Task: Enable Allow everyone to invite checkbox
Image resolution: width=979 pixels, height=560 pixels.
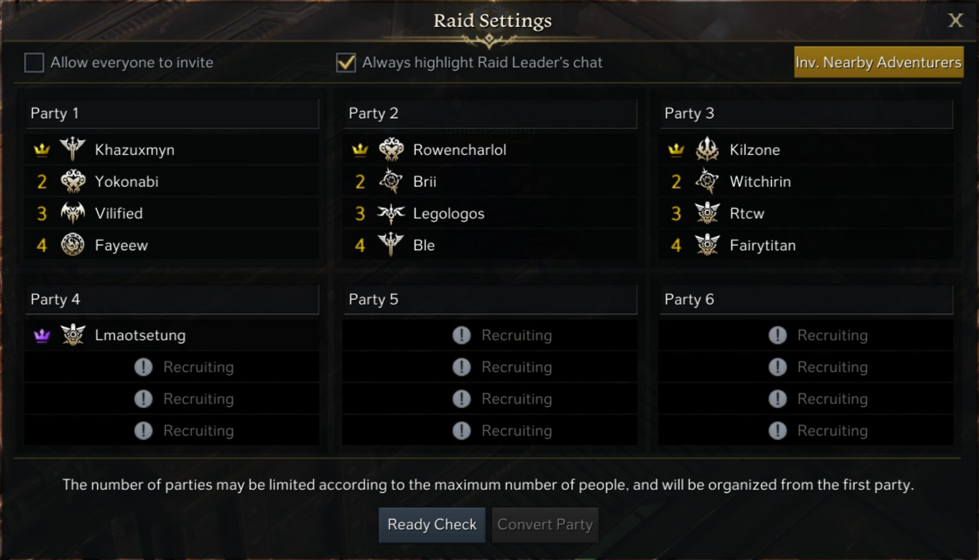Action: [x=34, y=62]
